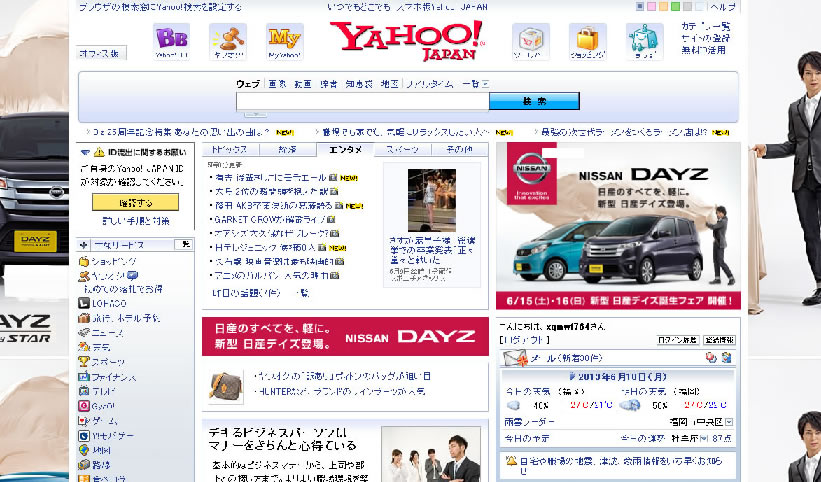Select the pink theme color square
821x482 pixels.
(651, 7)
